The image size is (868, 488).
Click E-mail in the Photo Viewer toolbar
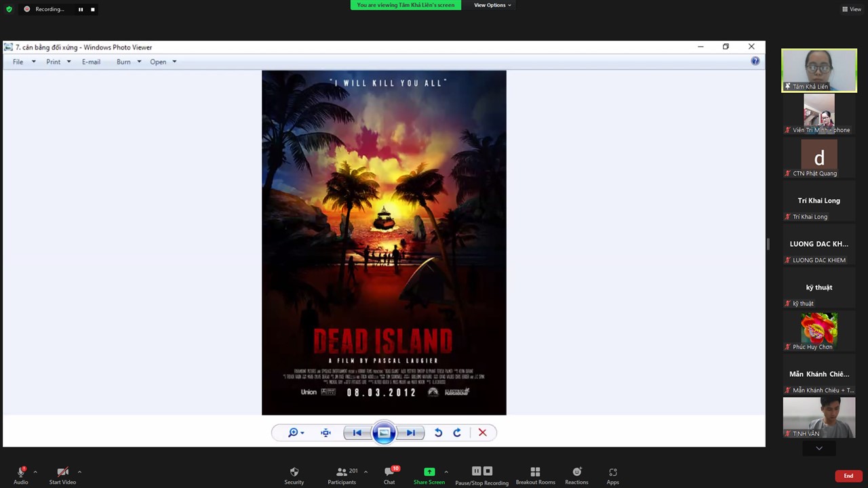pos(91,62)
